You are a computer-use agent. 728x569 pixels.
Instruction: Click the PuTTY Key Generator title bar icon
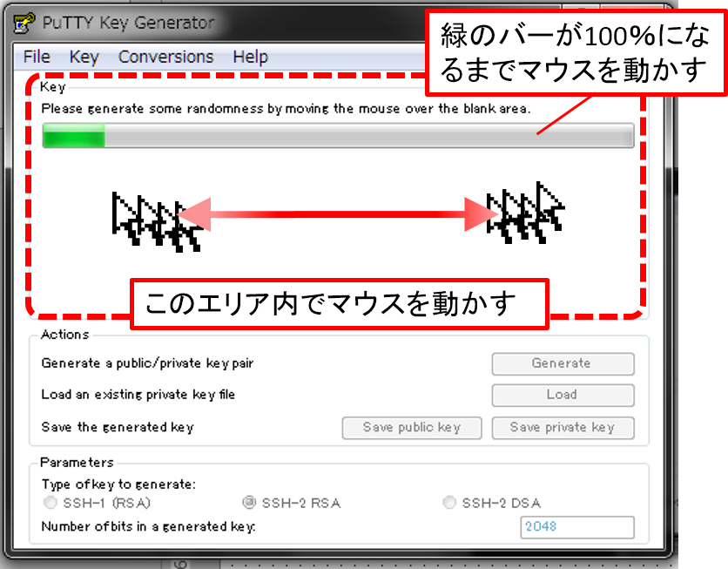(24, 23)
